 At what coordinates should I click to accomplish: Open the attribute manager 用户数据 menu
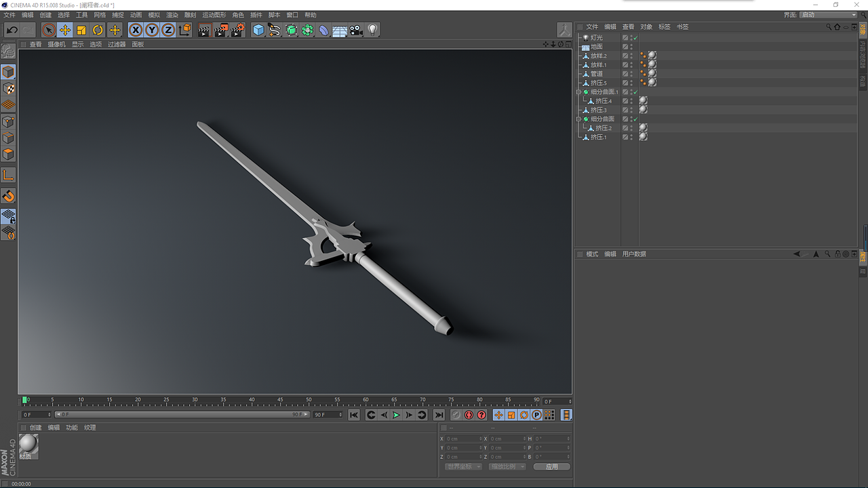tap(634, 254)
